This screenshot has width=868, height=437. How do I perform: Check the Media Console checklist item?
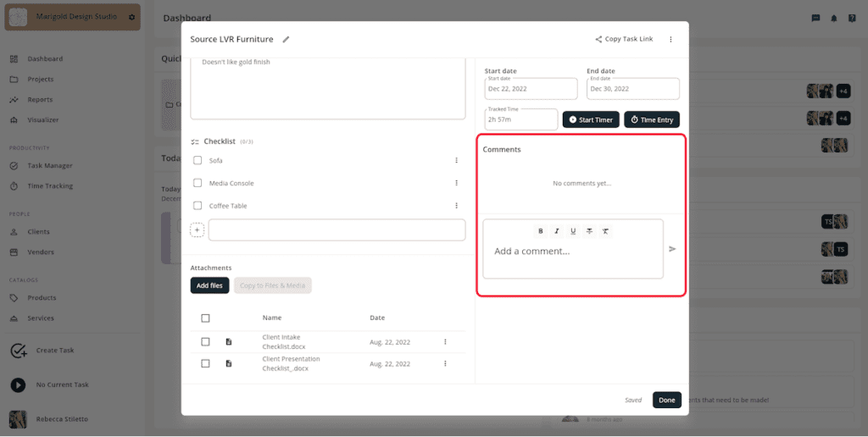click(x=198, y=183)
